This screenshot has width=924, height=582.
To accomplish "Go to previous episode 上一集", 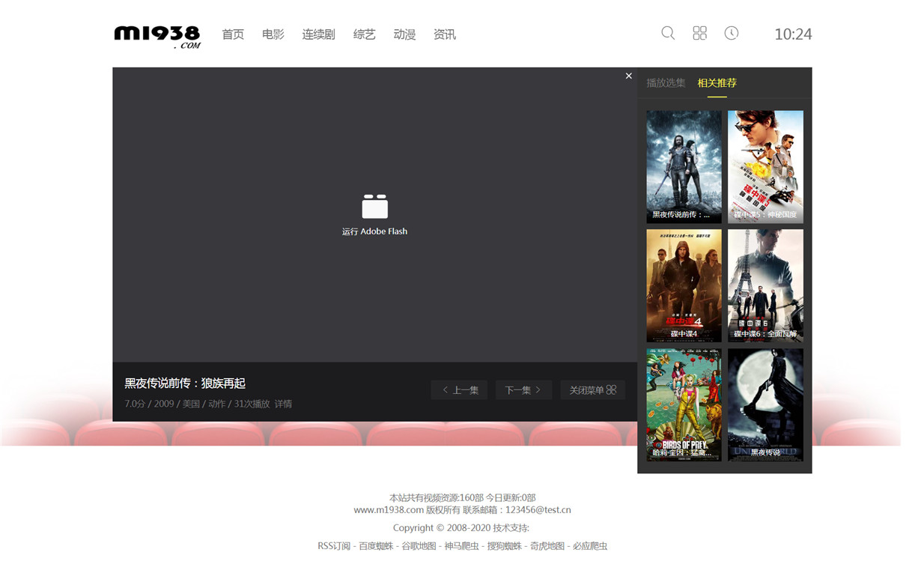I will [x=460, y=389].
